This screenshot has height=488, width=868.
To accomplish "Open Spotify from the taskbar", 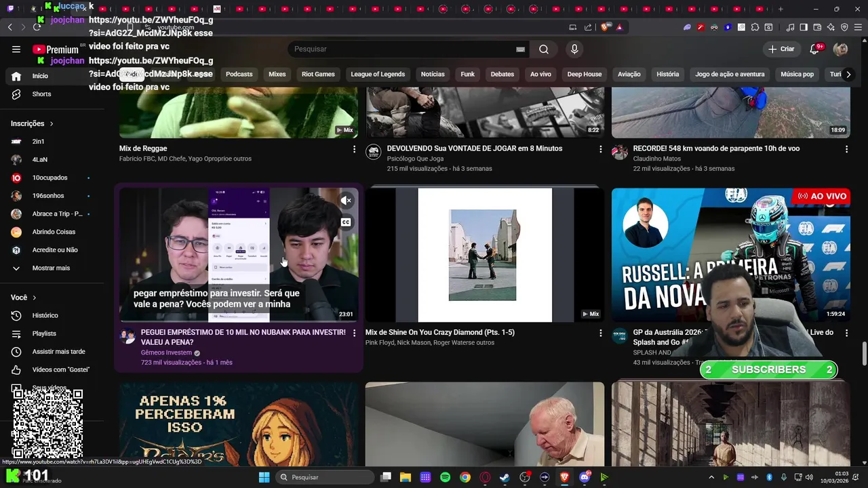I will point(445,477).
